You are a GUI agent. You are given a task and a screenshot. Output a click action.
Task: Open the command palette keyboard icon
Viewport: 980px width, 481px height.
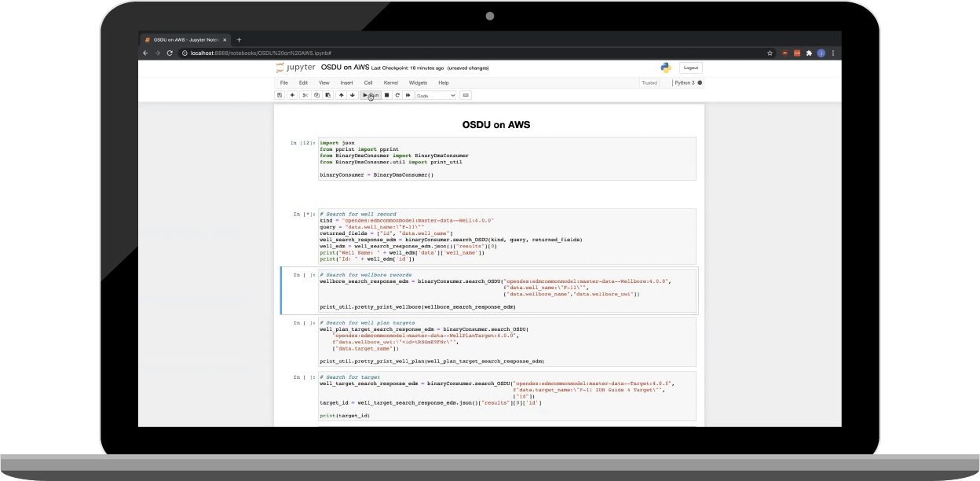click(x=466, y=95)
